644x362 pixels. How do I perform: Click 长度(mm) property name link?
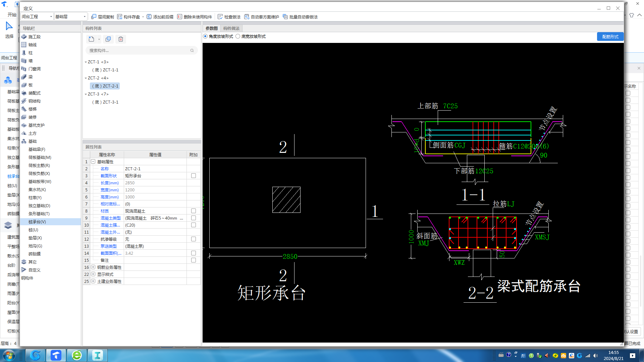click(110, 183)
